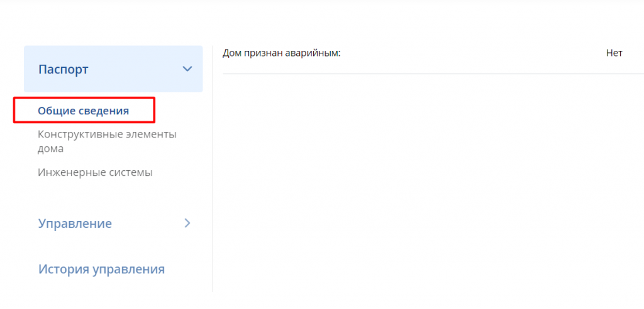
Task: Expand the Управление section chevron
Action: (187, 223)
